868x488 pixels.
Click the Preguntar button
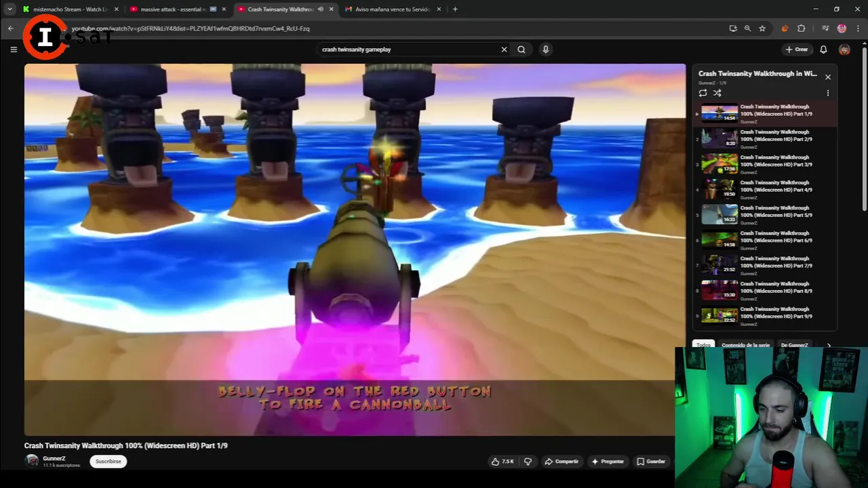(x=608, y=462)
